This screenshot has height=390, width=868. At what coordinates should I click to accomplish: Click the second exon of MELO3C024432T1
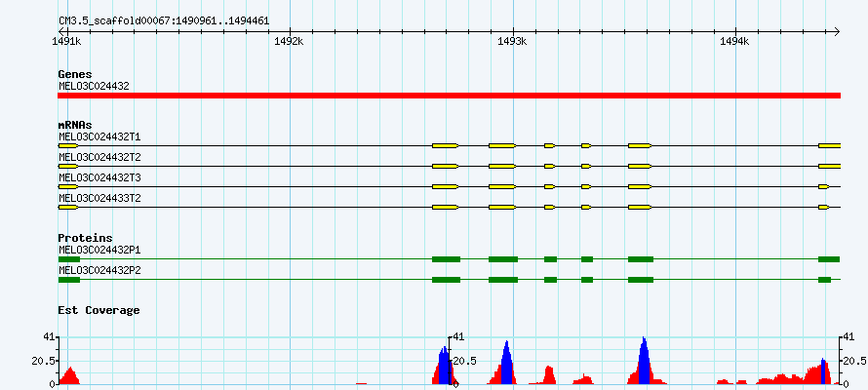[445, 145]
